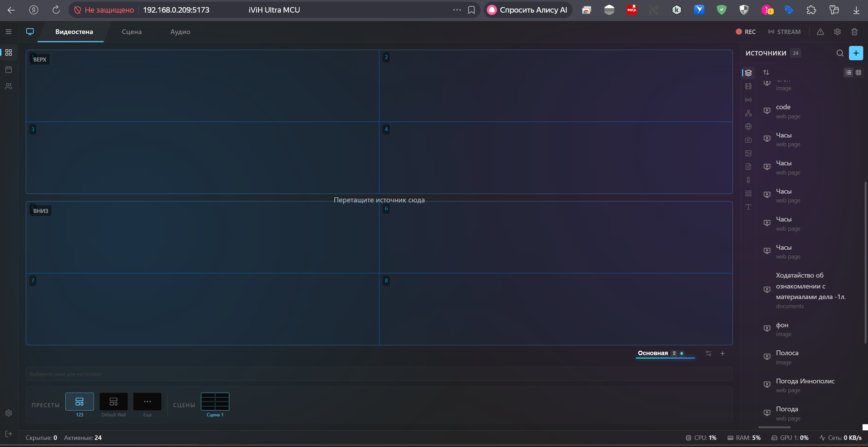Switch to the Сцена tab
868x447 pixels.
tap(131, 32)
